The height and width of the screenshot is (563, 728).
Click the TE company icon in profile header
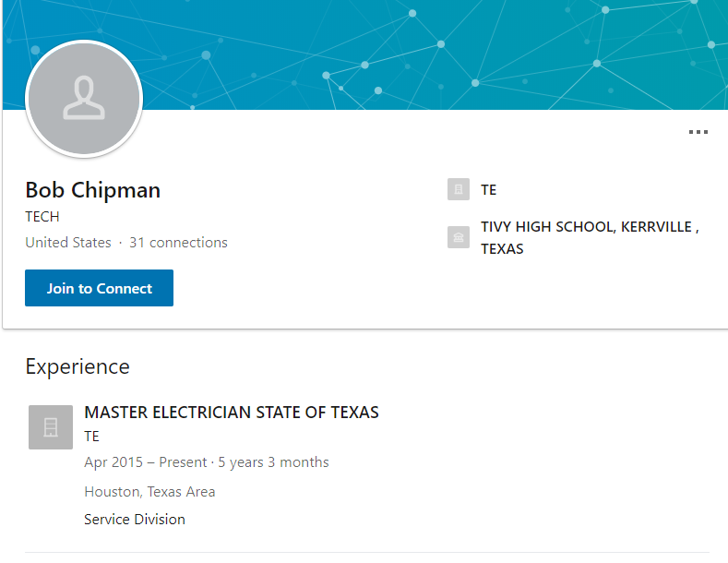pyautogui.click(x=459, y=189)
